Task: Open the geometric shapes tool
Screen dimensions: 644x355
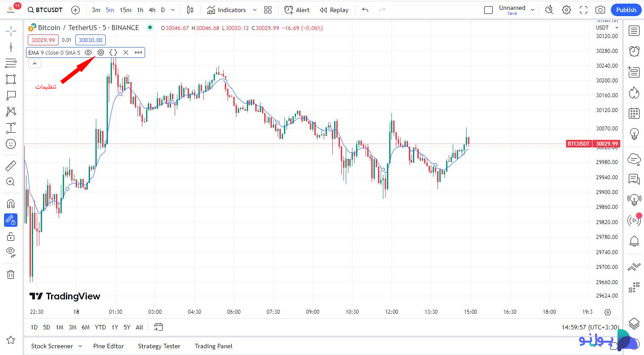Action: click(11, 79)
